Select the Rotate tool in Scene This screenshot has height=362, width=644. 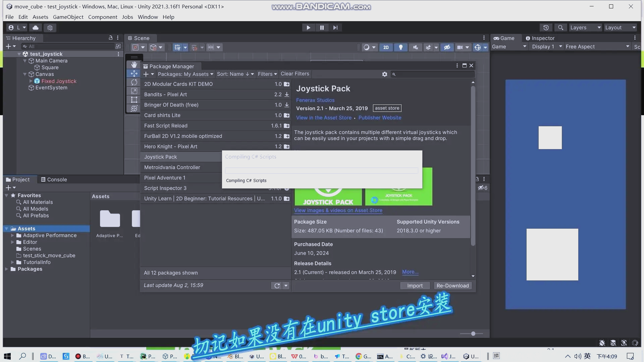point(134,82)
